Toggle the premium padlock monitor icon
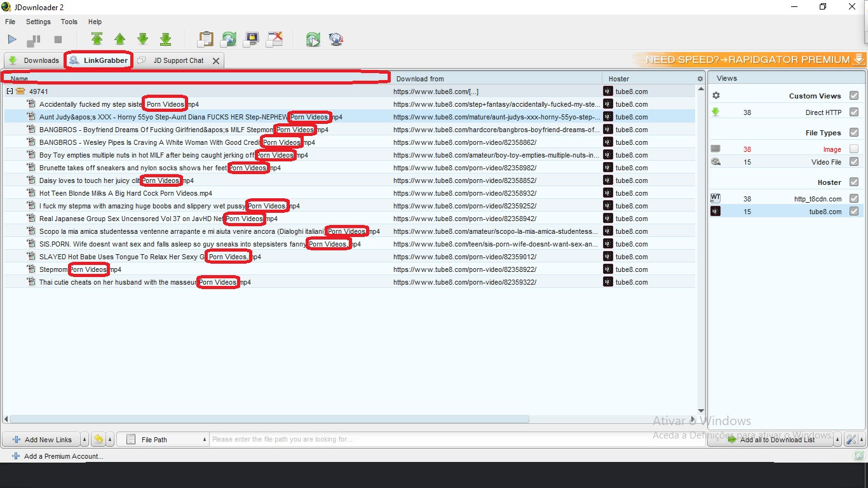 [252, 39]
